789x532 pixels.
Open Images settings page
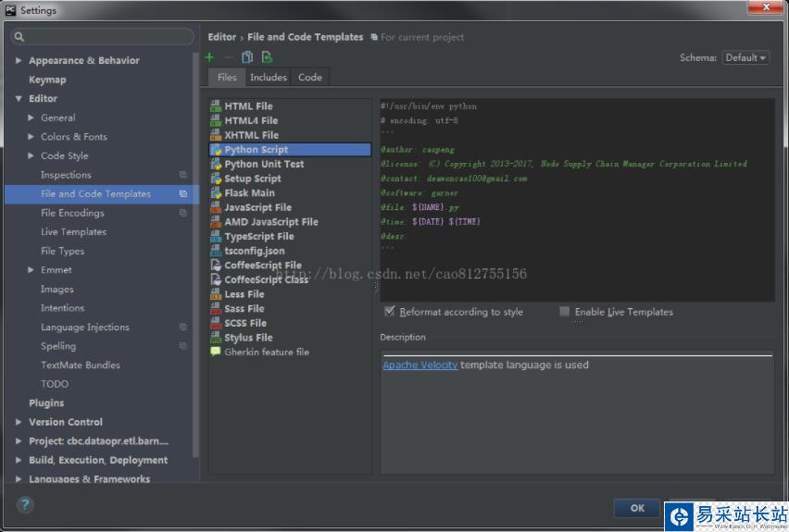click(x=56, y=289)
